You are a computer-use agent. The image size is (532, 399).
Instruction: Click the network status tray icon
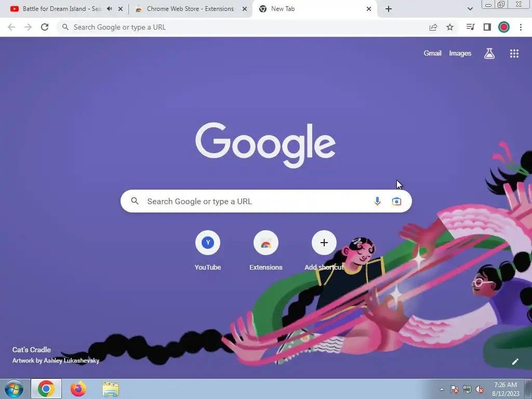pos(467,389)
